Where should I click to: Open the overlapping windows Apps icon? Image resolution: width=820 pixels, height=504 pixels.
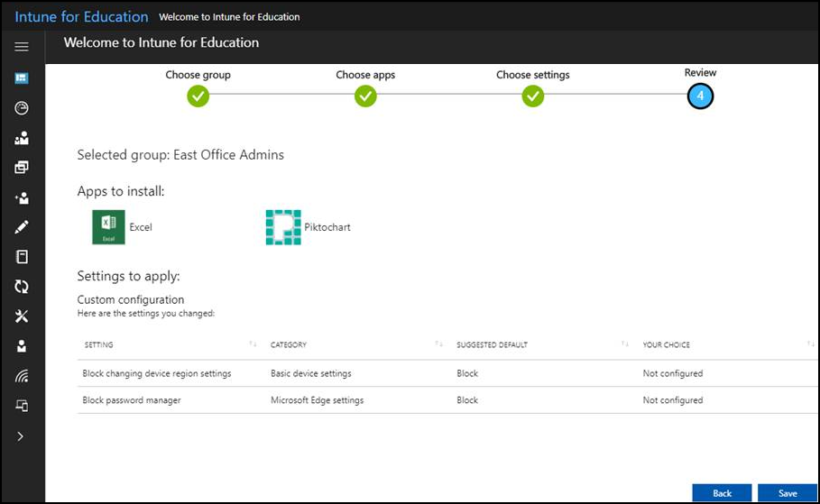point(22,168)
